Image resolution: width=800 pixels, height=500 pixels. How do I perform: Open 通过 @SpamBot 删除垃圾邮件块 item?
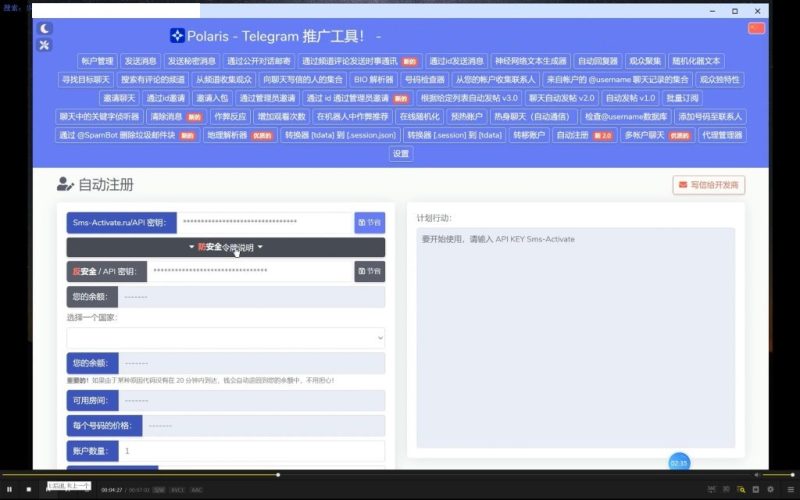[127, 135]
